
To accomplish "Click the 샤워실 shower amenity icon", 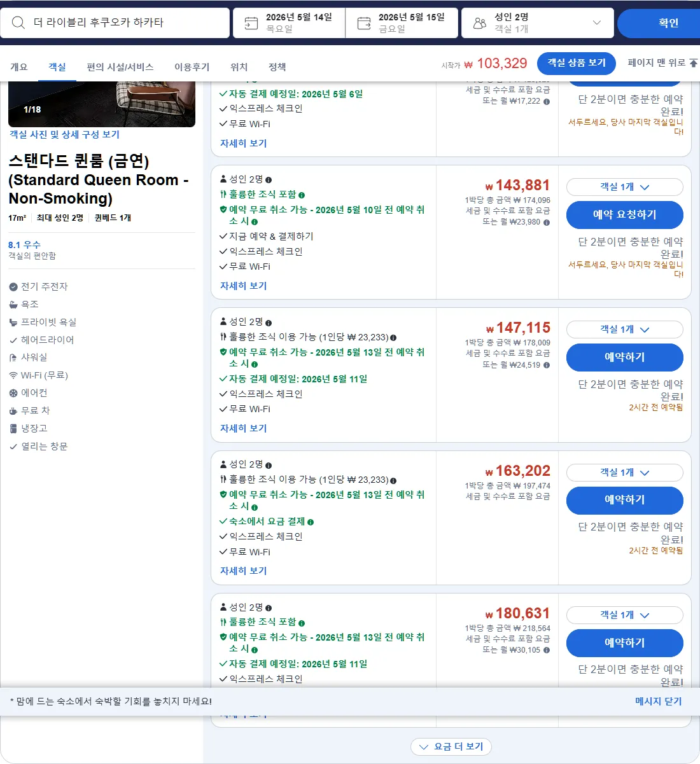I will [x=13, y=358].
